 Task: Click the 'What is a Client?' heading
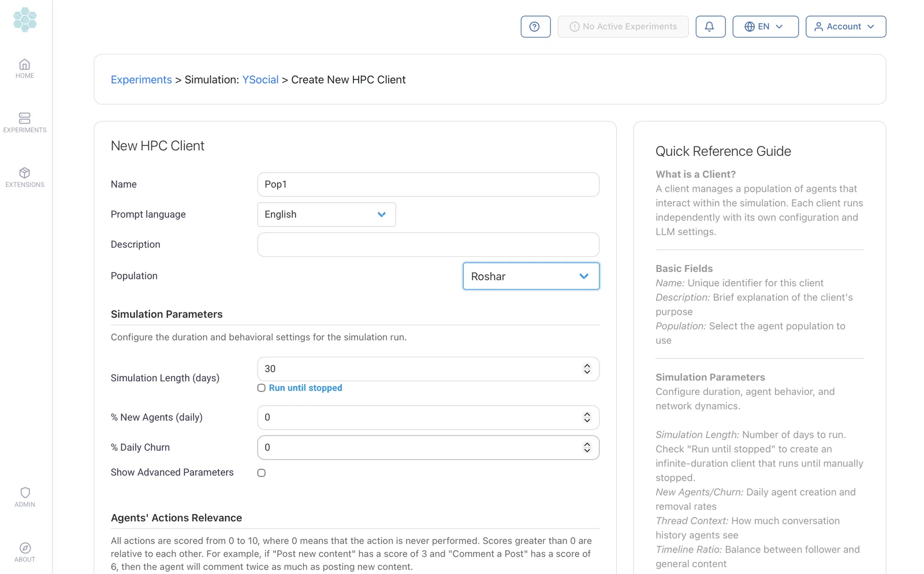point(695,174)
